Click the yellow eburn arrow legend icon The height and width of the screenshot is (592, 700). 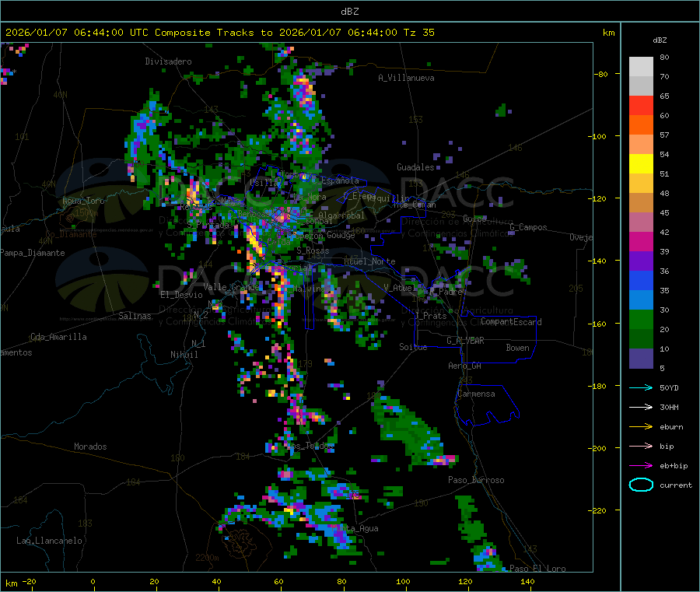pos(641,427)
